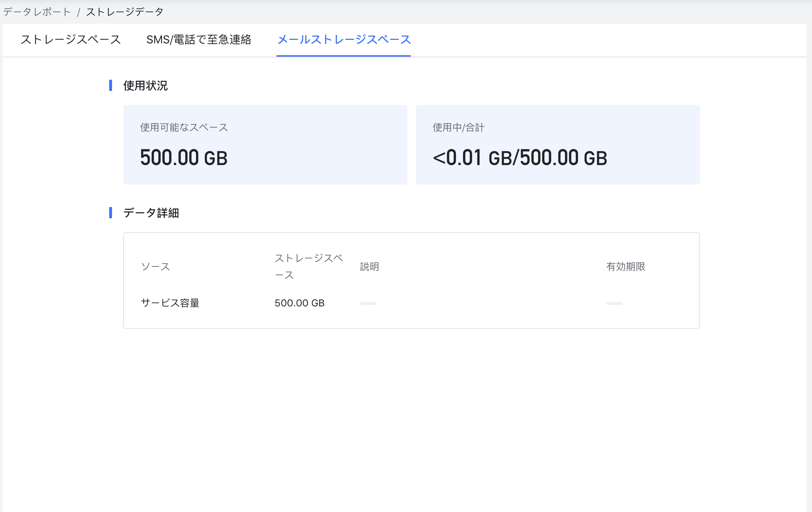Click the 使用可能なスペース card
This screenshot has height=512, width=812.
(265, 144)
